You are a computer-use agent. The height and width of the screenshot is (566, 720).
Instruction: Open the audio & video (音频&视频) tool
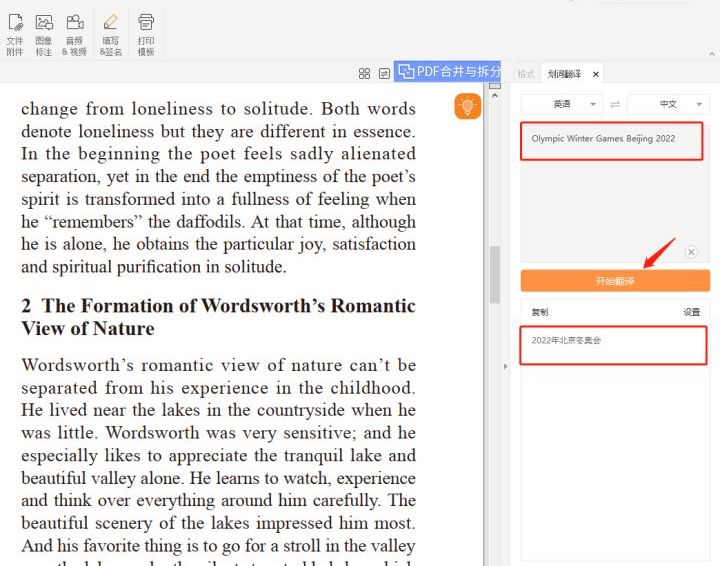[x=74, y=34]
